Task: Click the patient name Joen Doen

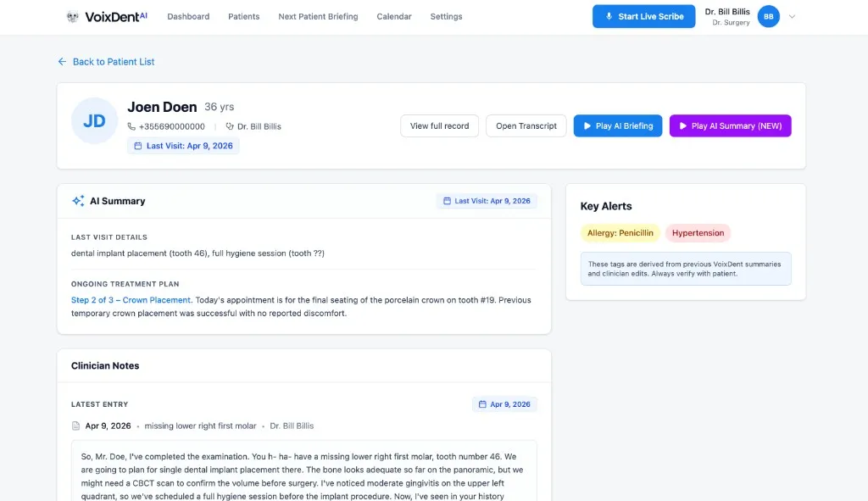Action: pos(162,107)
